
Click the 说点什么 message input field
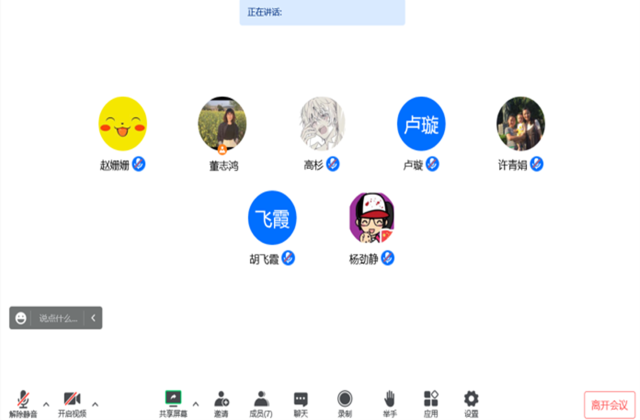[x=58, y=318]
